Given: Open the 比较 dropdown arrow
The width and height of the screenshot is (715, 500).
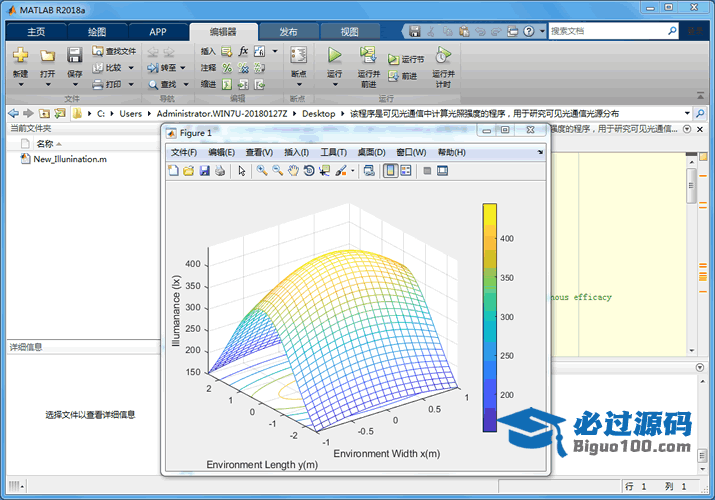Looking at the screenshot, I should [131, 68].
